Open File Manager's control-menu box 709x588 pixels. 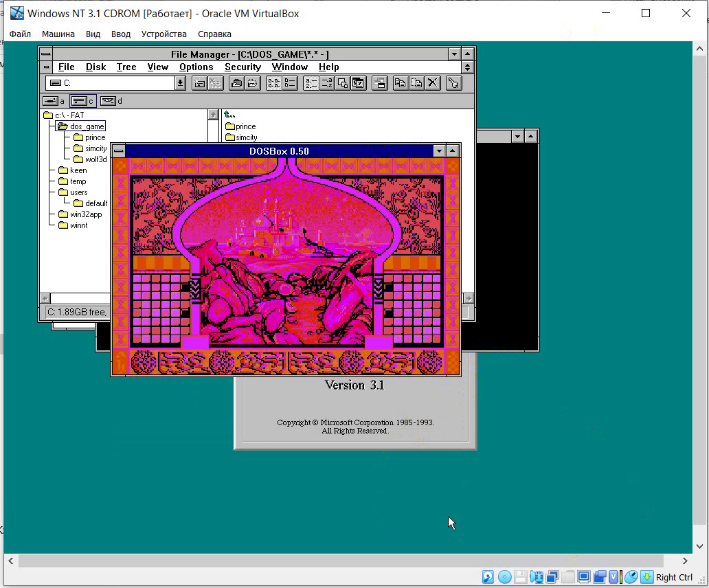(x=46, y=54)
